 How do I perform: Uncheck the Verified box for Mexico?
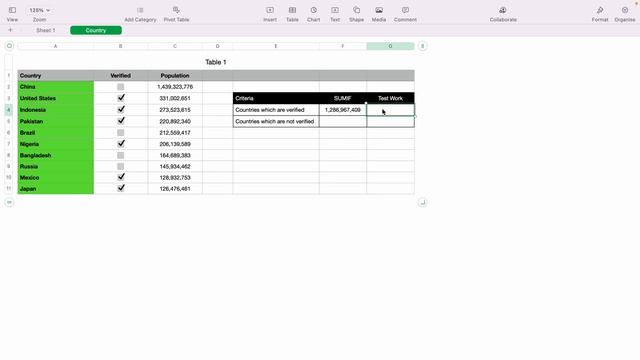pyautogui.click(x=121, y=177)
